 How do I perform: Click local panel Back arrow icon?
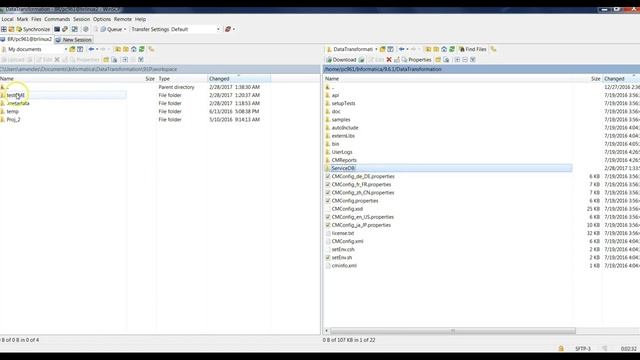(x=91, y=49)
